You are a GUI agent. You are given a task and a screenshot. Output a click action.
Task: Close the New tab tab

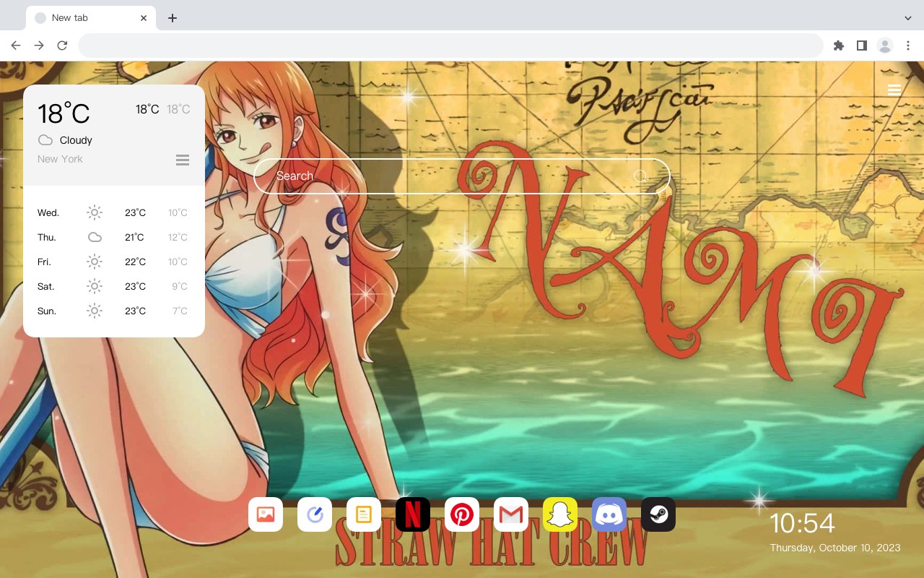[144, 18]
